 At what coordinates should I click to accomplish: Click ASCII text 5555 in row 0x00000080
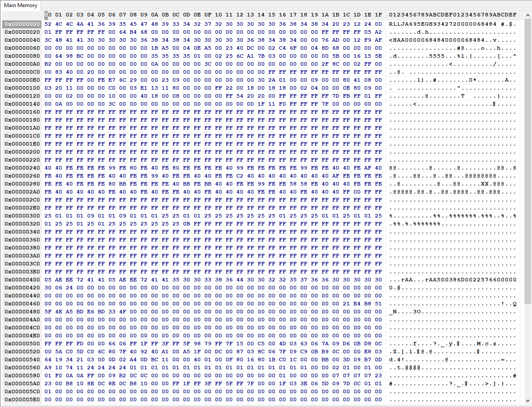pos(437,56)
